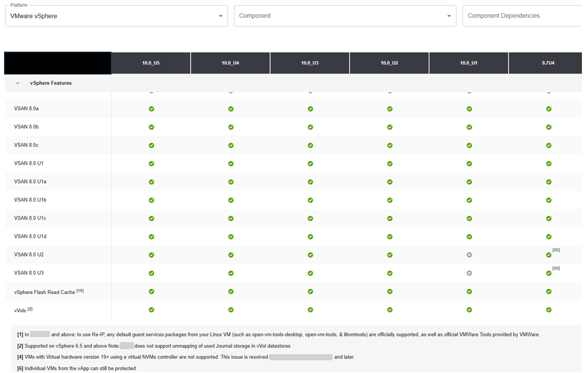Click the vVols checkmark under 9.7U4
The image size is (588, 373).
coord(548,310)
